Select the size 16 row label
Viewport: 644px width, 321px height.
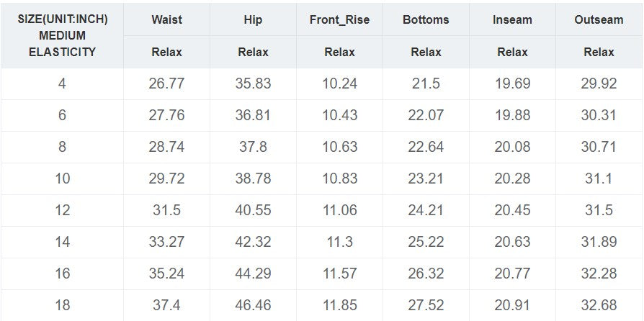(x=62, y=273)
